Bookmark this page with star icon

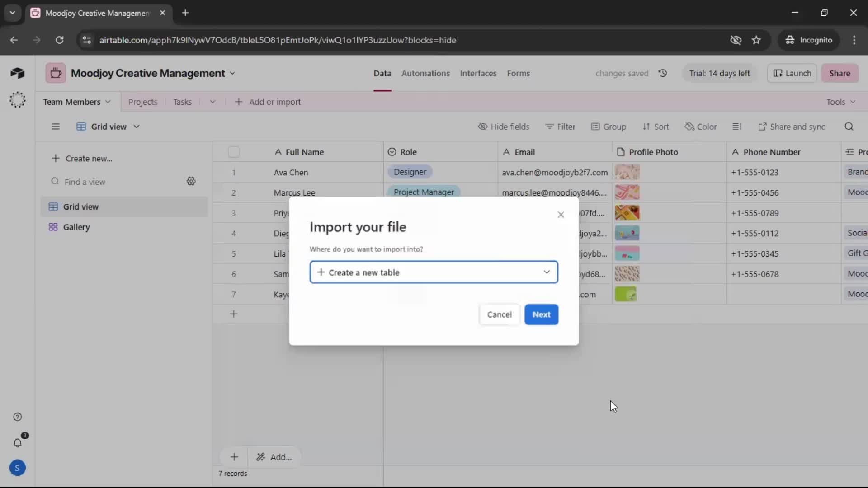(x=756, y=40)
